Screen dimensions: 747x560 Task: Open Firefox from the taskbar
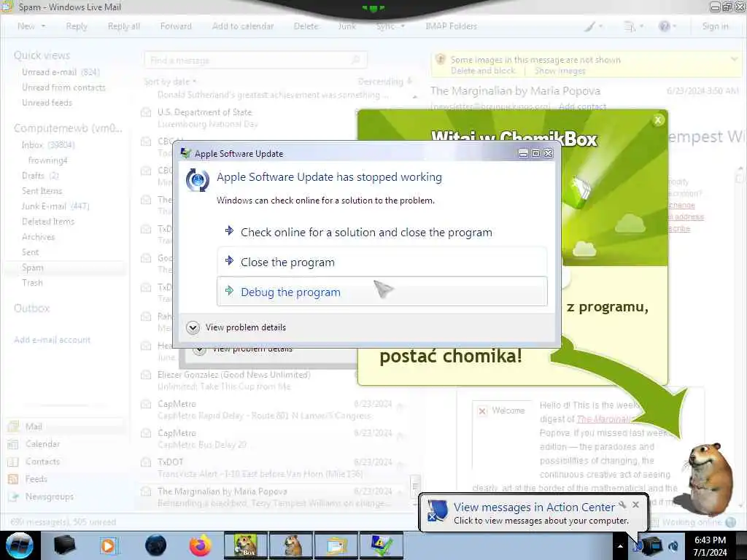[x=201, y=545]
